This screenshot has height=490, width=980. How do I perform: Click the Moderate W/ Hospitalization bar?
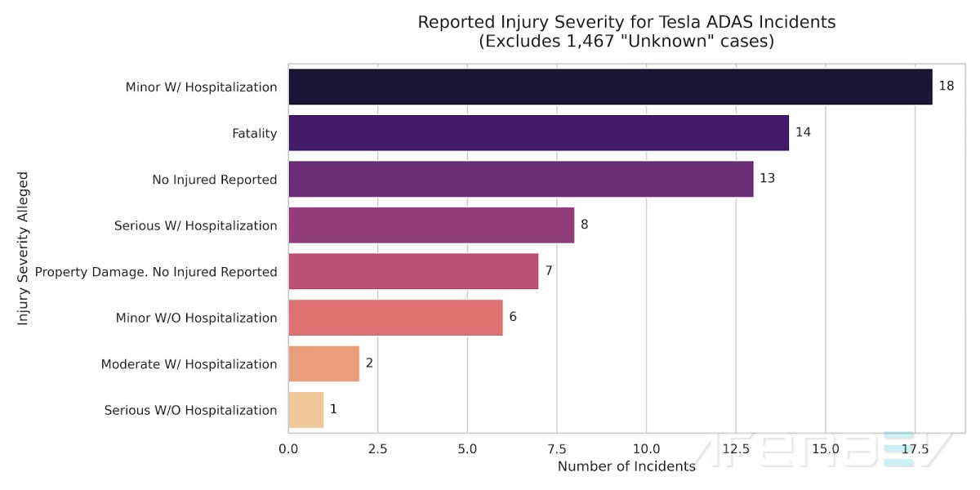pos(323,364)
